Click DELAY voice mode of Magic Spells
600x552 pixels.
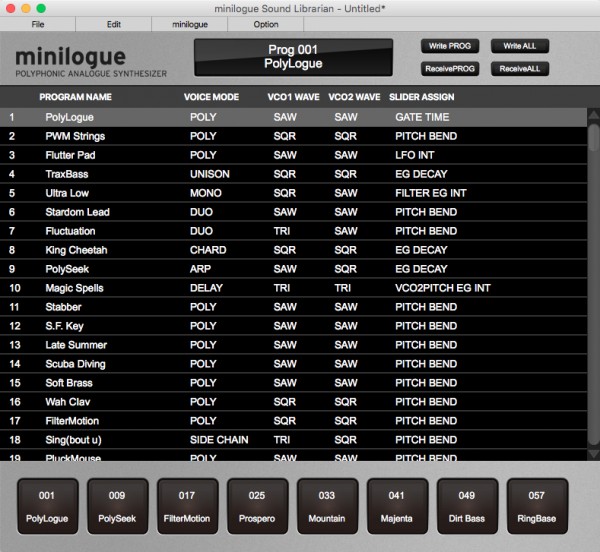[x=206, y=288]
